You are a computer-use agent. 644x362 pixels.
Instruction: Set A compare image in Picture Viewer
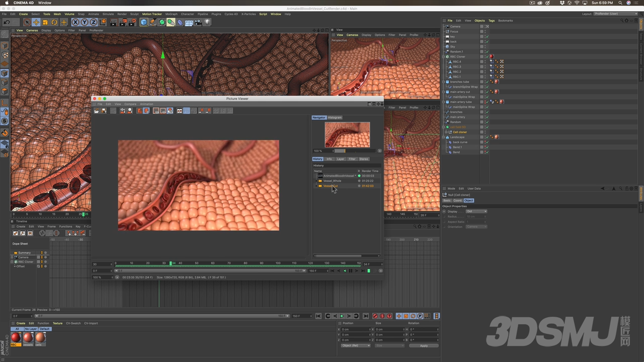[x=201, y=111]
